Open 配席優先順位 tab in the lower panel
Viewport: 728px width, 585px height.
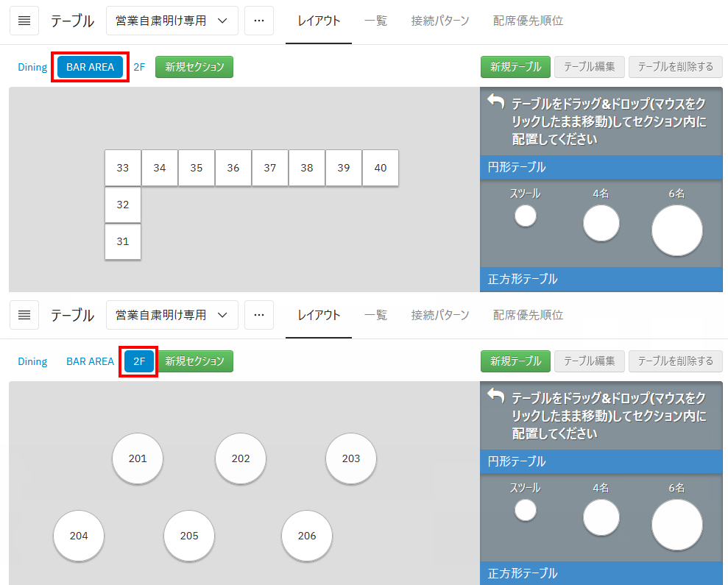[528, 315]
